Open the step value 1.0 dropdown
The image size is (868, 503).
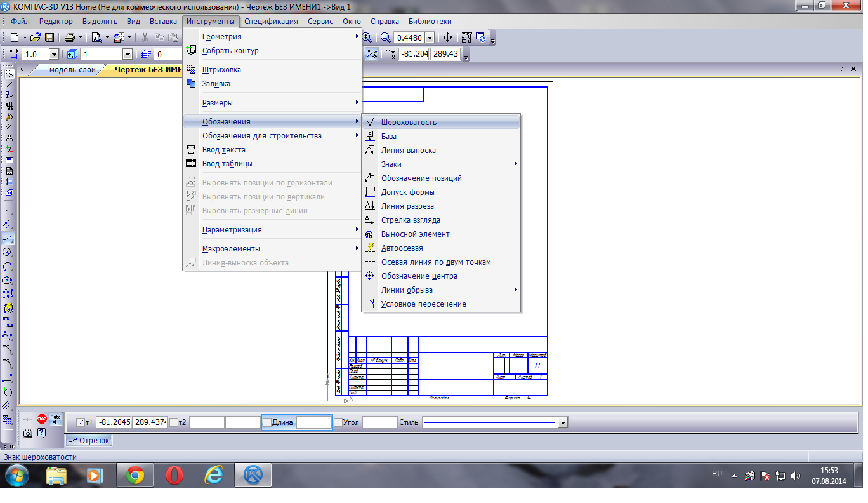pyautogui.click(x=54, y=55)
